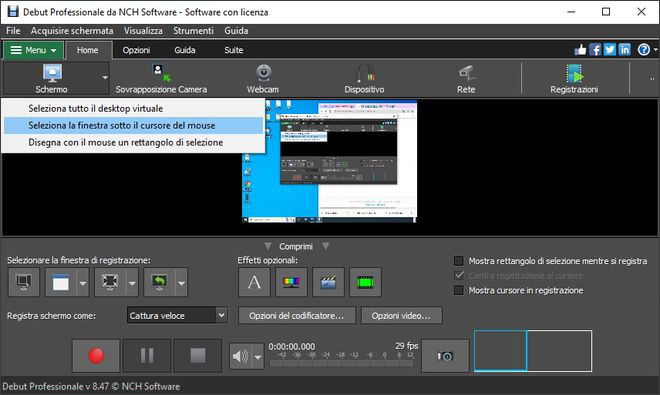Switch to the Suite tab

click(234, 50)
